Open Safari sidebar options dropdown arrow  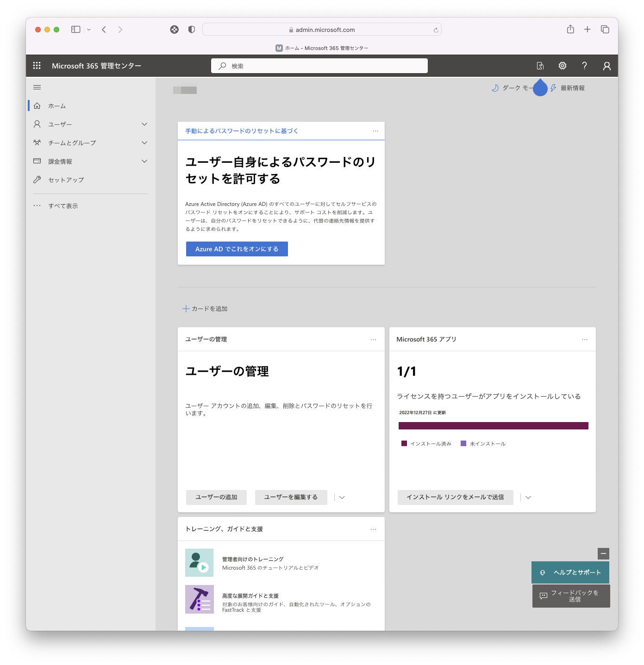[x=89, y=30]
